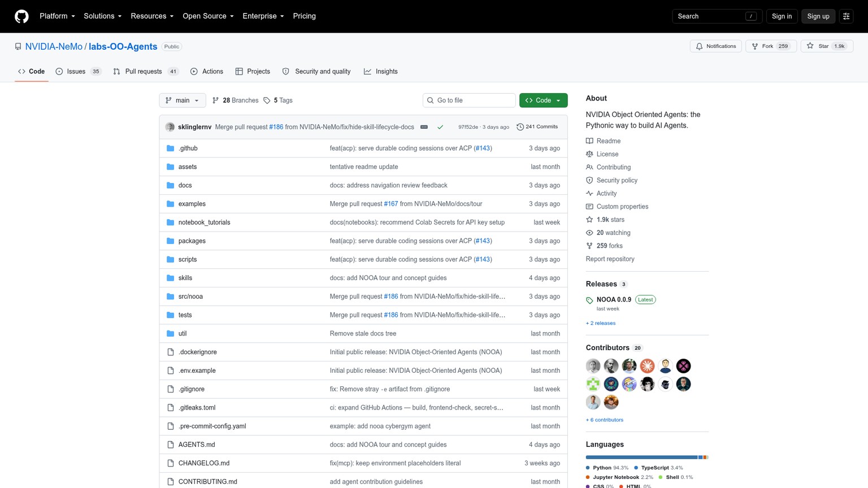Open the CHANGELOG.md file
Viewport: 868px width, 488px height.
[x=203, y=463]
